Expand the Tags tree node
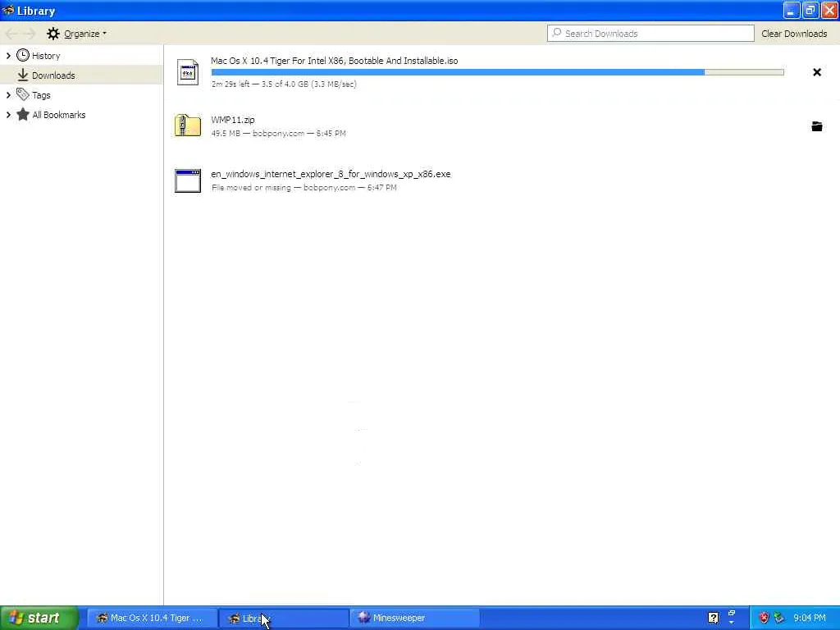 coord(8,95)
